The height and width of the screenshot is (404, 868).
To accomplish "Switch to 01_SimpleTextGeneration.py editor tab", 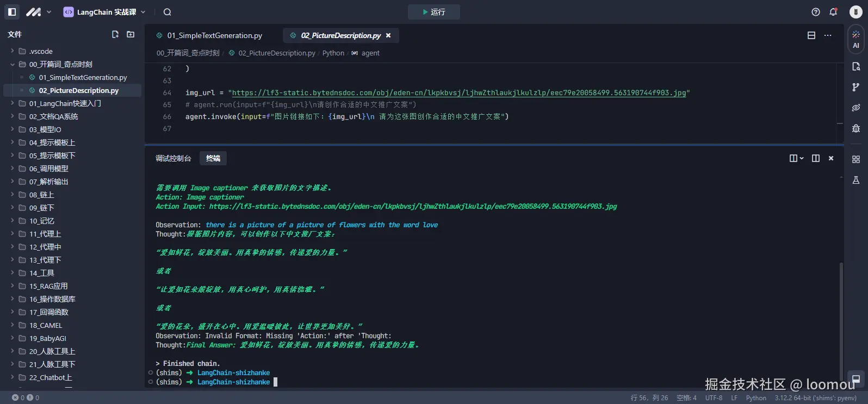I will coord(214,35).
